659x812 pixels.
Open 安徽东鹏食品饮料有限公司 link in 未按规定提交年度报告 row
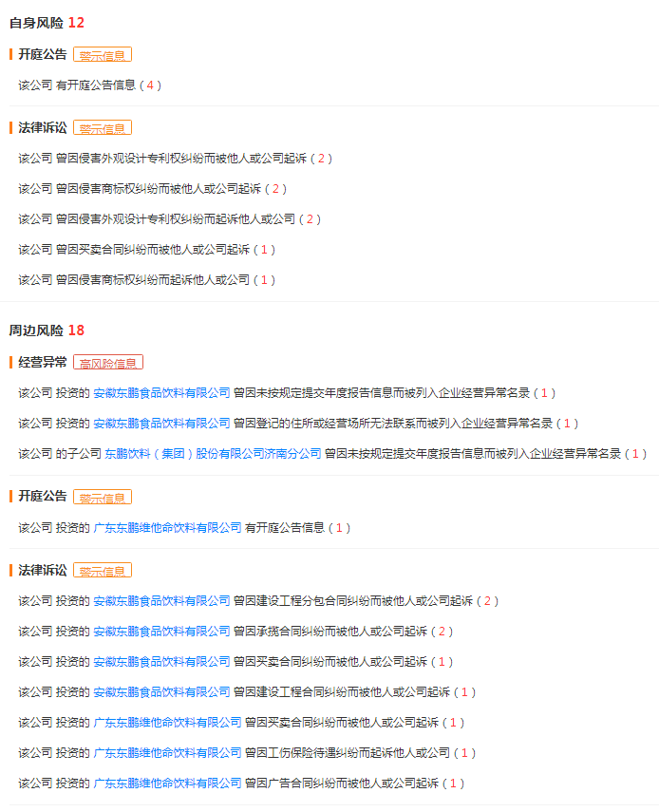pos(161,393)
